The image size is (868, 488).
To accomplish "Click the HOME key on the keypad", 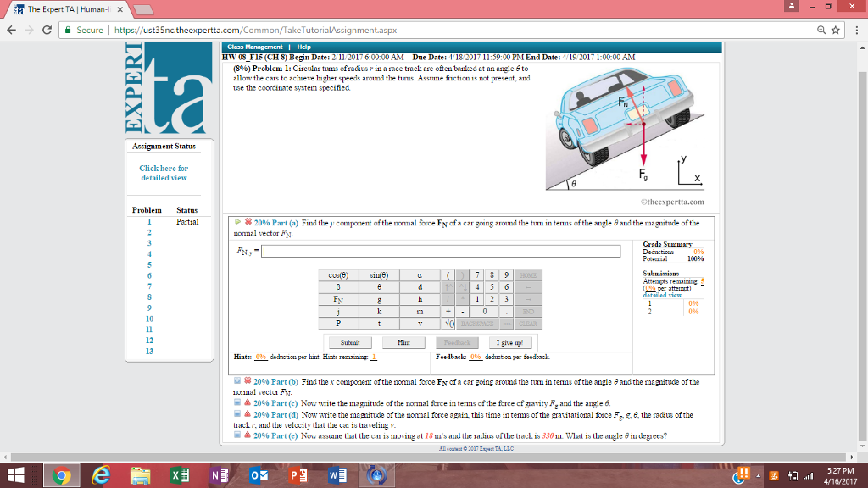I will tap(528, 274).
